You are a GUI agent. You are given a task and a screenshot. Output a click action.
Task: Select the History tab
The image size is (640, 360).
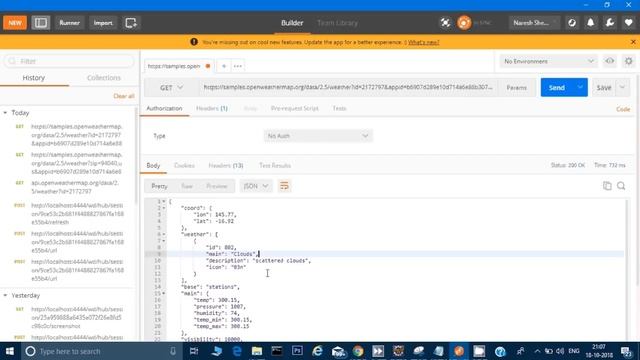[x=34, y=78]
